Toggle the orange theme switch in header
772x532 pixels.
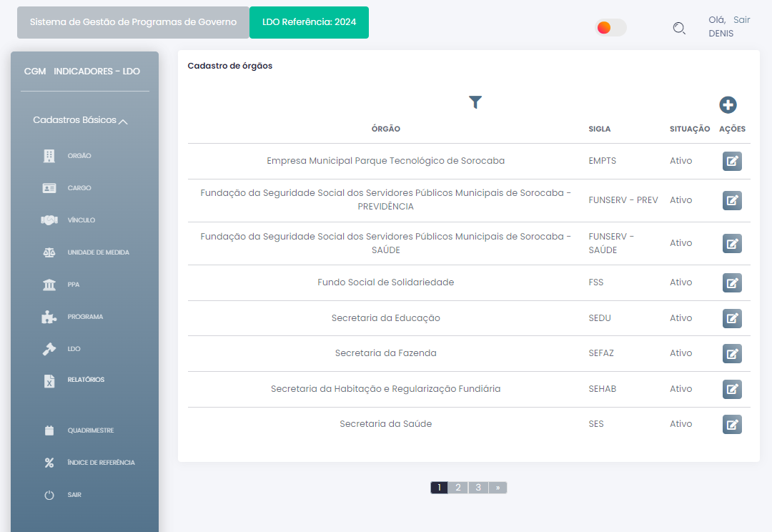coord(610,28)
